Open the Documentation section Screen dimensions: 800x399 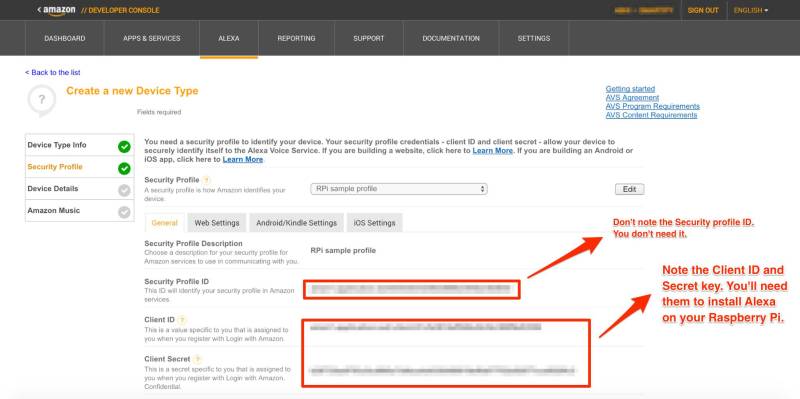pyautogui.click(x=451, y=38)
